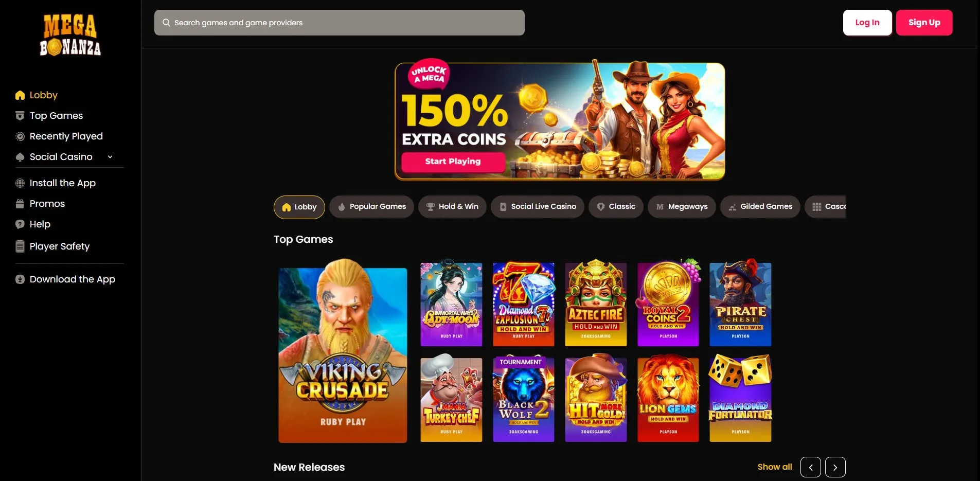
Task: Click the Lobby home icon in sidebar
Action: [20, 95]
